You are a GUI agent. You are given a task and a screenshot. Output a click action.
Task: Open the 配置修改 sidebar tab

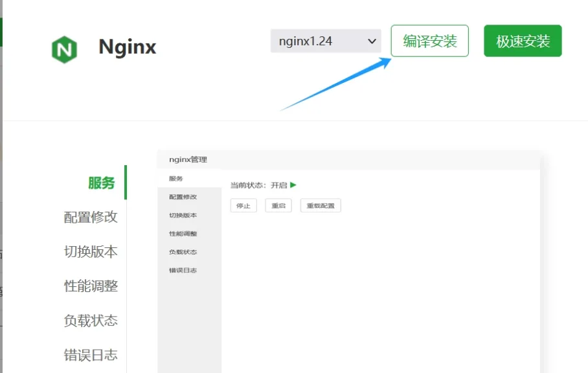[x=91, y=217]
